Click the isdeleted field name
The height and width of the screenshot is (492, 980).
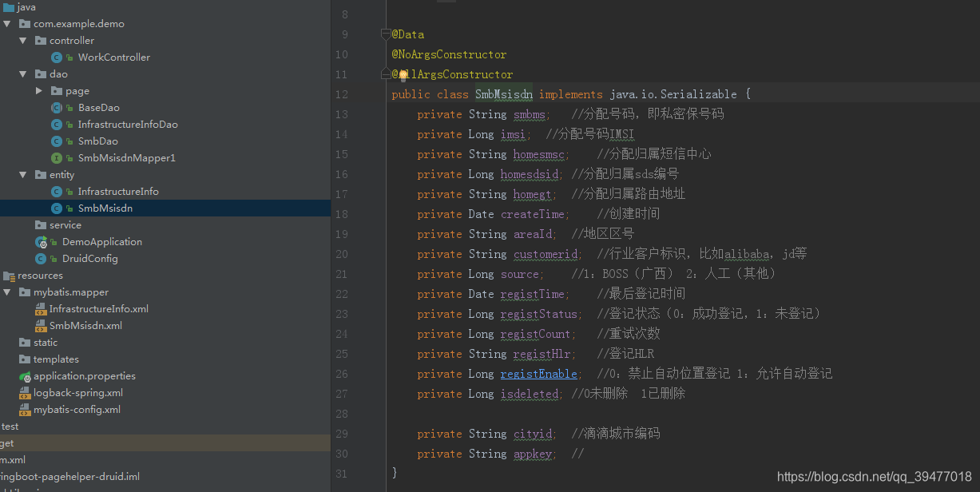[530, 394]
